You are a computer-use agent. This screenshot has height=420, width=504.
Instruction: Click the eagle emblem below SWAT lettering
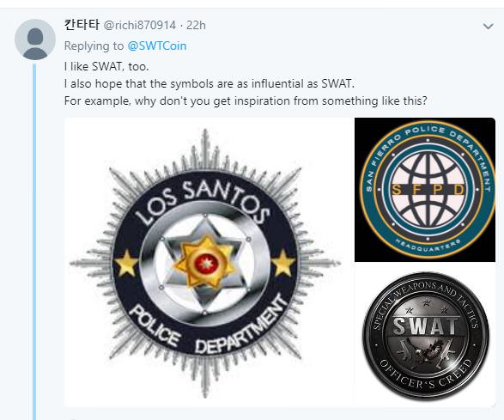pos(427,353)
